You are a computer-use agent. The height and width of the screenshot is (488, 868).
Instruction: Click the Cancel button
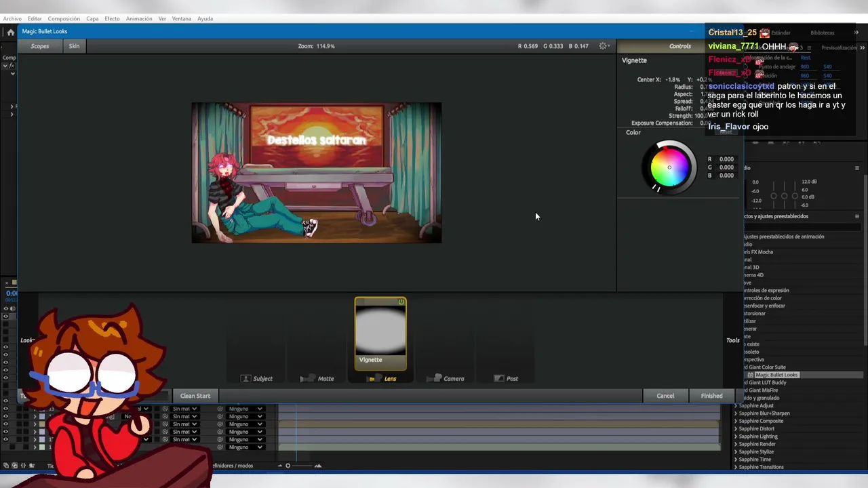coord(665,396)
